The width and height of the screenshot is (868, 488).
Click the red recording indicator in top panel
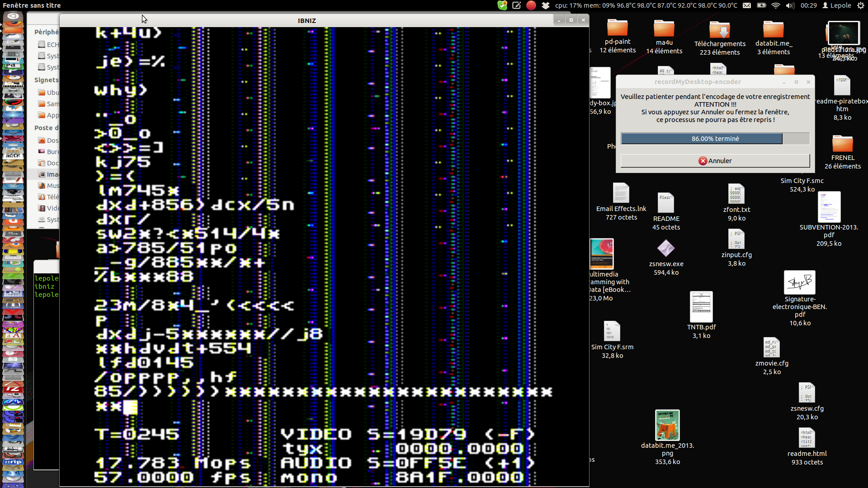coord(531,5)
